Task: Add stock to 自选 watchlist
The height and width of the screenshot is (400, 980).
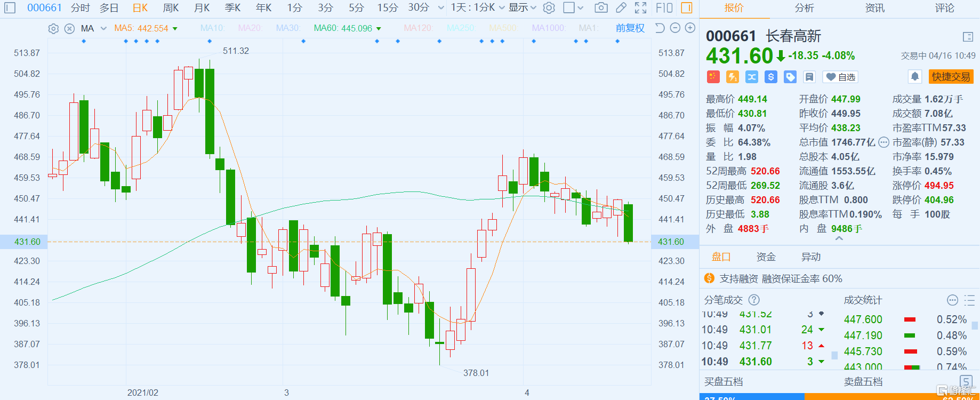Action: (841, 77)
